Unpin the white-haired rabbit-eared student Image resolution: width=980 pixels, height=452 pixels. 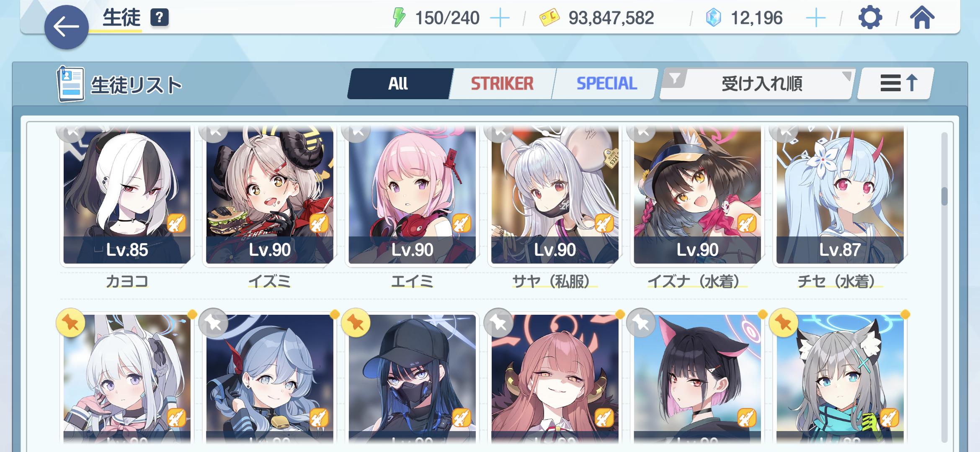click(70, 323)
